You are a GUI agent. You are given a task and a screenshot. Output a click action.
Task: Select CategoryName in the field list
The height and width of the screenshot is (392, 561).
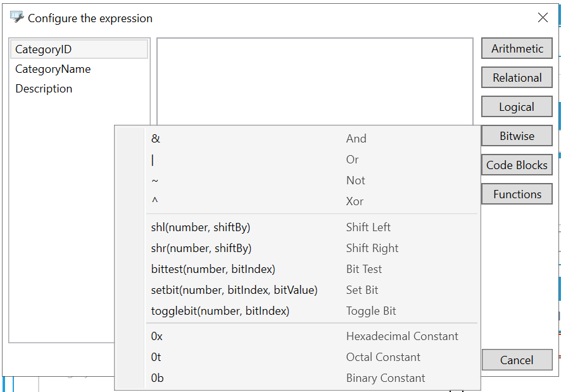(53, 69)
